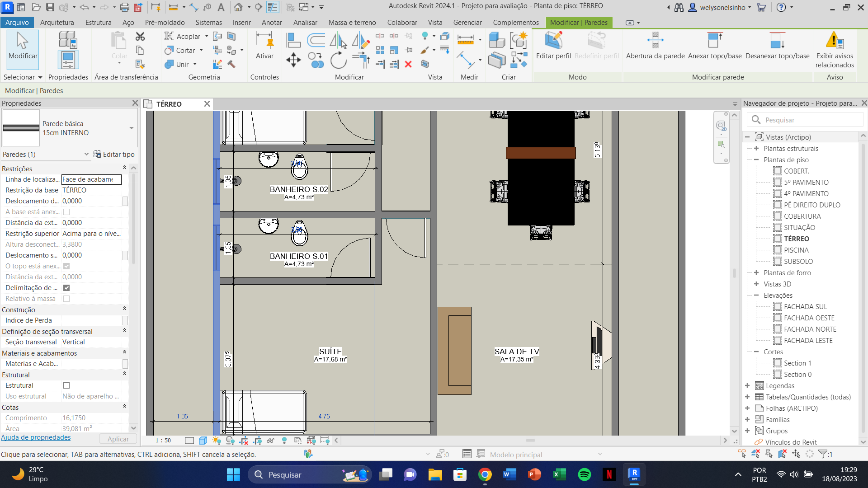The width and height of the screenshot is (868, 488).
Task: Click the view scale 1 : 50
Action: coord(163,441)
